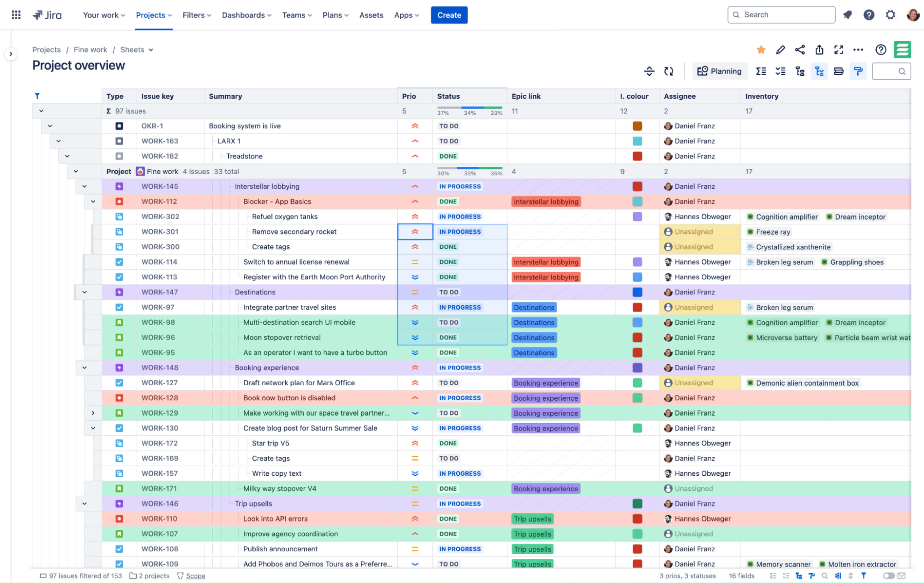Toggle the row height stack icon
The width and height of the screenshot is (924, 583).
click(x=839, y=71)
